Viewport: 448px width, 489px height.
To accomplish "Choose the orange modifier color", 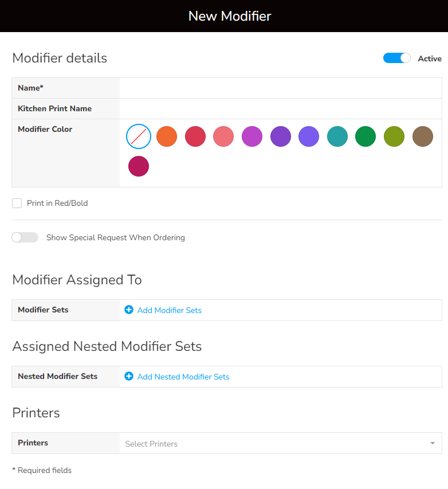I will click(167, 136).
